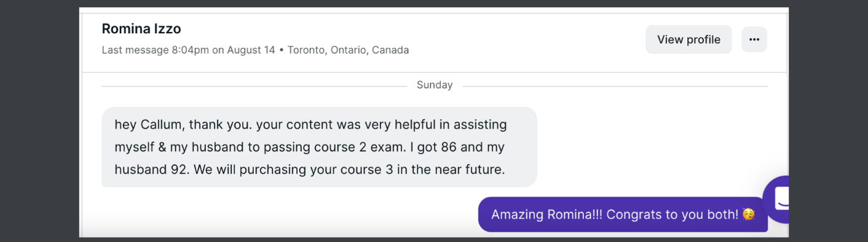
Task: Click the emoji in the Congrats reply
Action: click(x=748, y=214)
